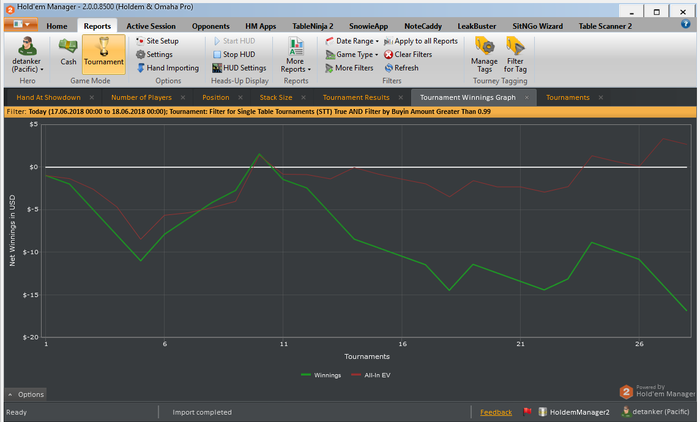Switch to Number of Players report tab
Image resolution: width=700 pixels, height=422 pixels.
coord(142,97)
